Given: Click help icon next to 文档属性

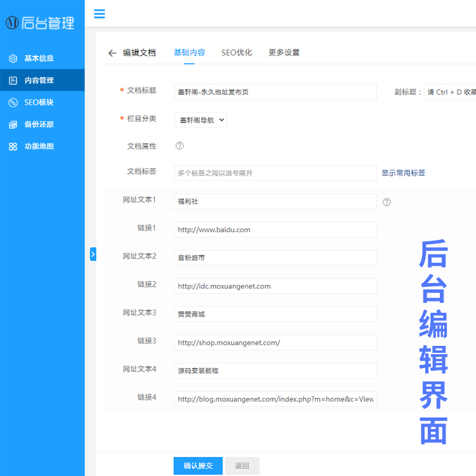Looking at the screenshot, I should coord(180,146).
